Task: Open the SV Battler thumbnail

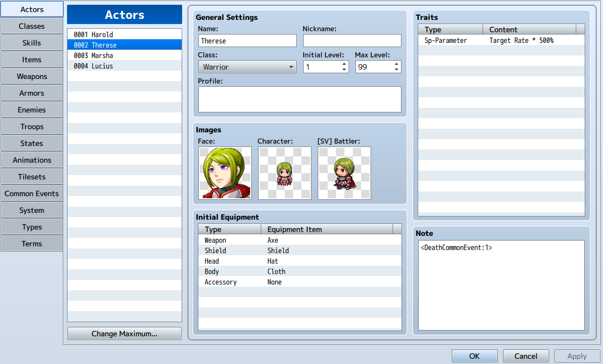Action: (344, 173)
